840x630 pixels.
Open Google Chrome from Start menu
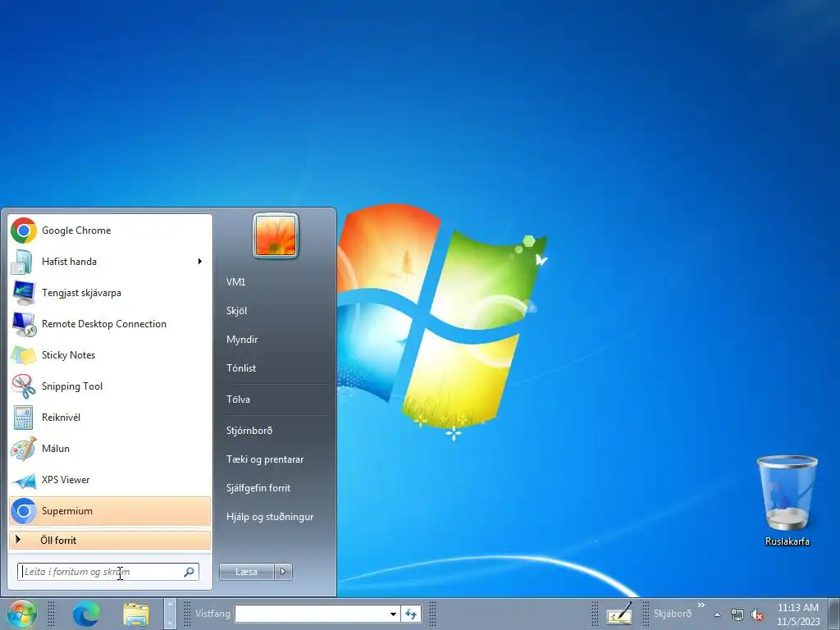pyautogui.click(x=110, y=231)
